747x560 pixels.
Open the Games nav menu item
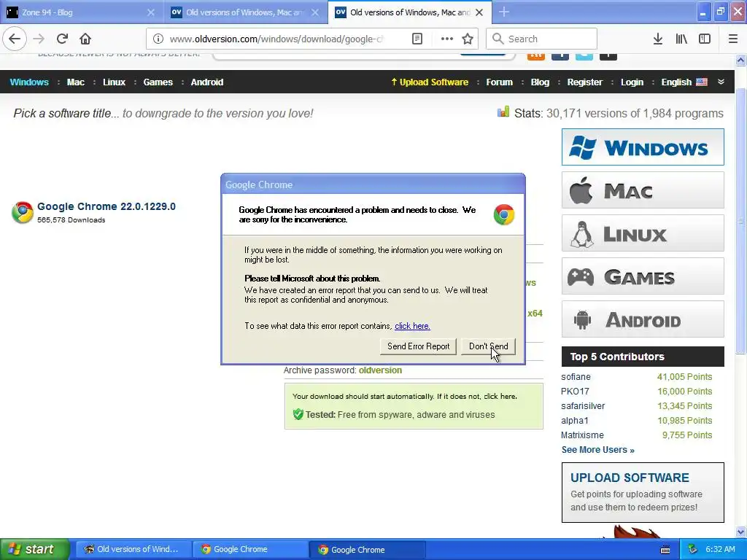158,82
